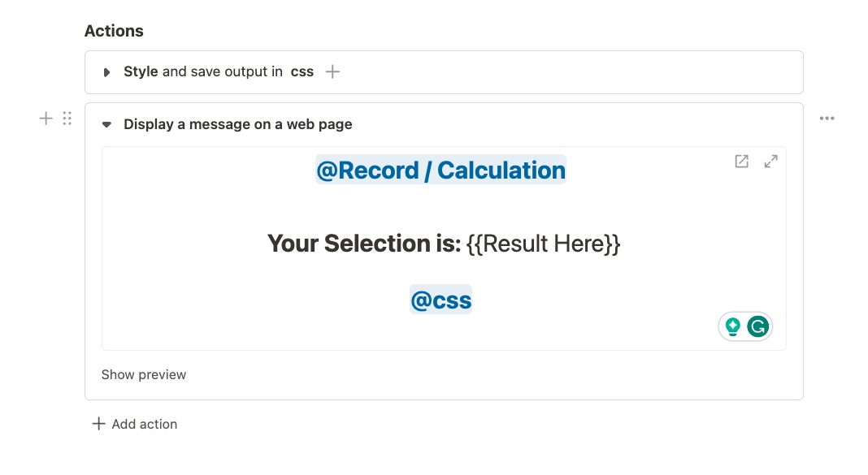868x475 pixels.
Task: Open the three-dot more options menu
Action: tap(827, 119)
